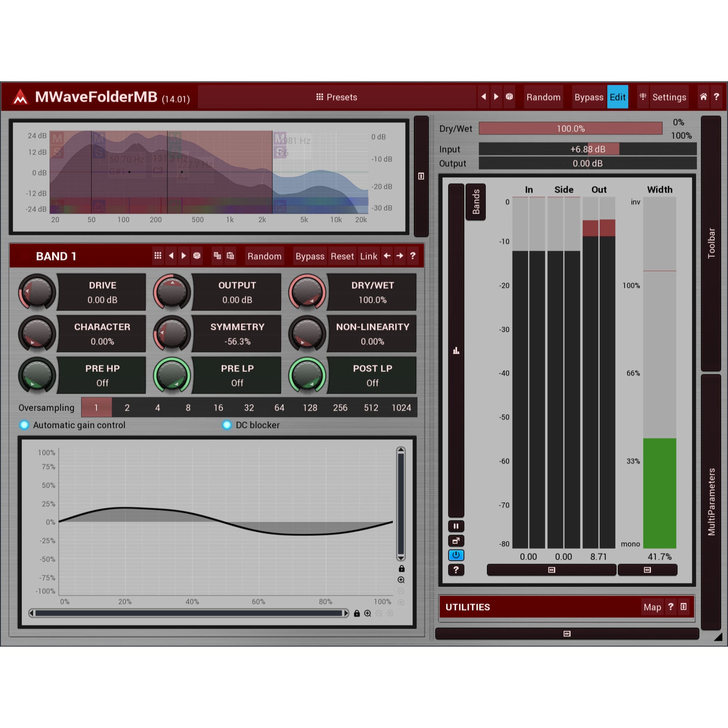This screenshot has width=728, height=728.
Task: Open global help question mark
Action: point(716,97)
